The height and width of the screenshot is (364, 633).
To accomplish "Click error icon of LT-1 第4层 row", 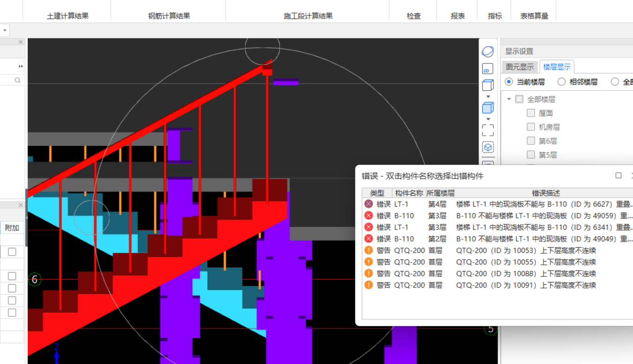I will [369, 204].
